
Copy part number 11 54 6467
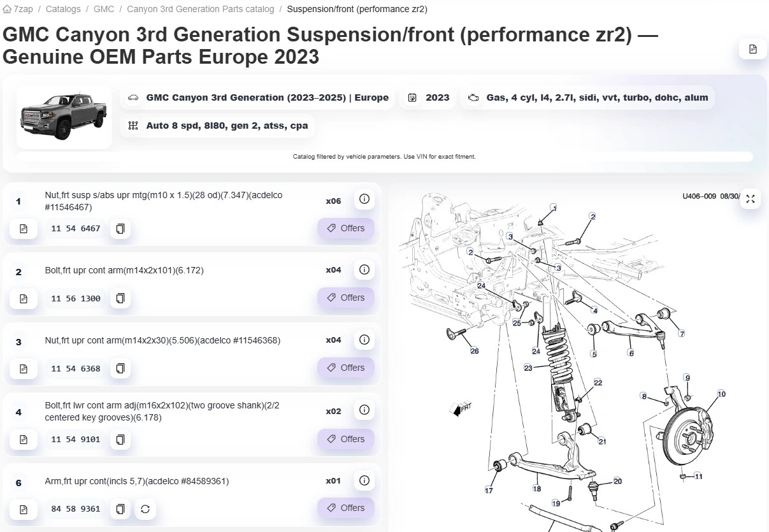coord(120,228)
